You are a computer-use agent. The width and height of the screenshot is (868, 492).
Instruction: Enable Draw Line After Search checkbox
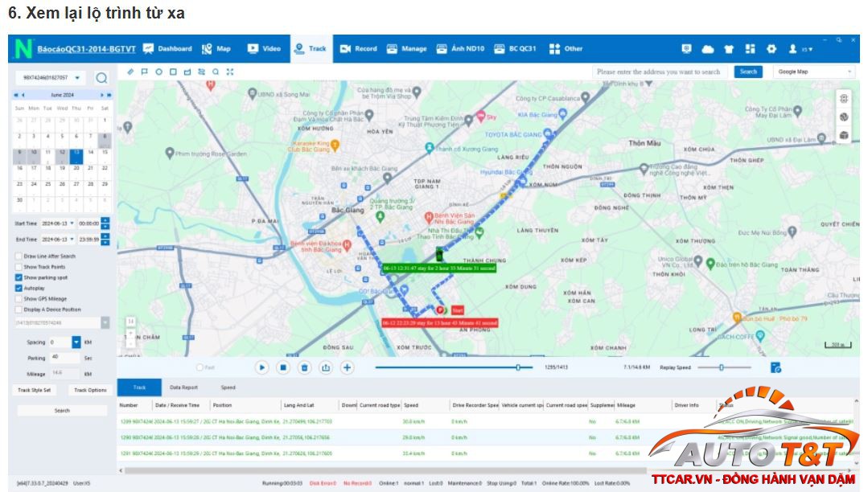point(19,256)
